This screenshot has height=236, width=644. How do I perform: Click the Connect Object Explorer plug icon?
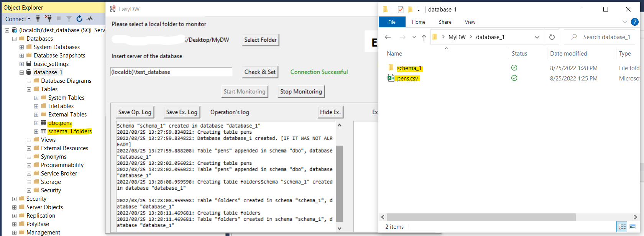38,18
